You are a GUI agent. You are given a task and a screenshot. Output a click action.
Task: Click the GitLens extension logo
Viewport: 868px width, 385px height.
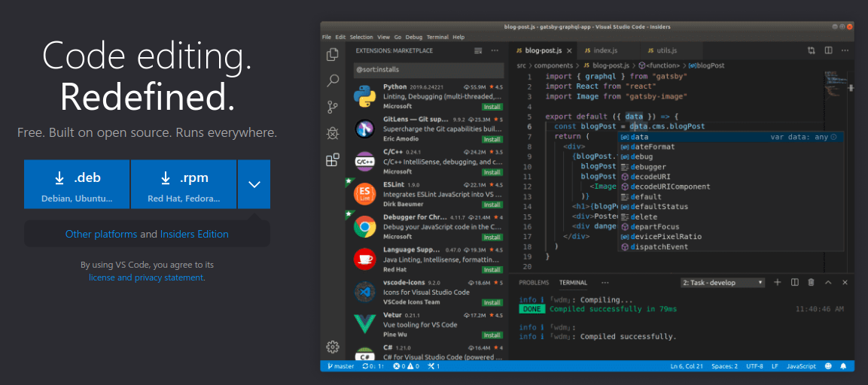coord(365,129)
